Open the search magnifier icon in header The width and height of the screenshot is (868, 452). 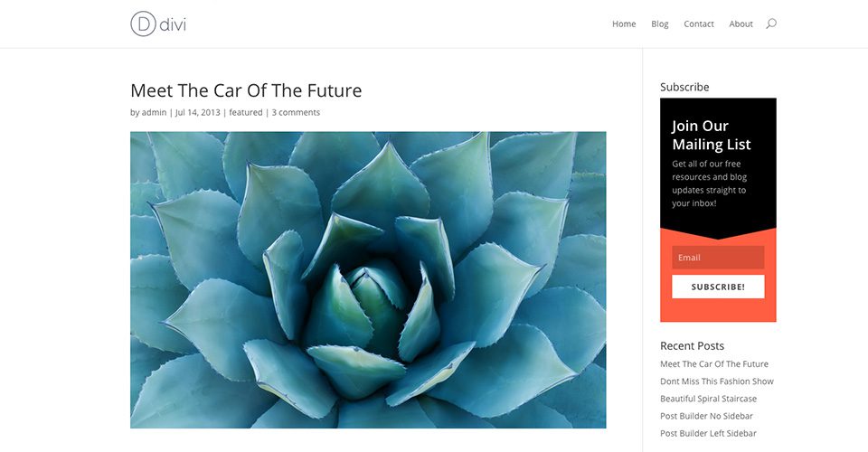click(771, 24)
